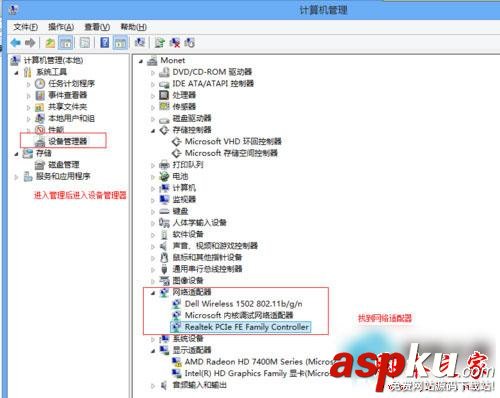Collapse the 存储控制器 category
The height and width of the screenshot is (398, 500).
tap(153, 131)
